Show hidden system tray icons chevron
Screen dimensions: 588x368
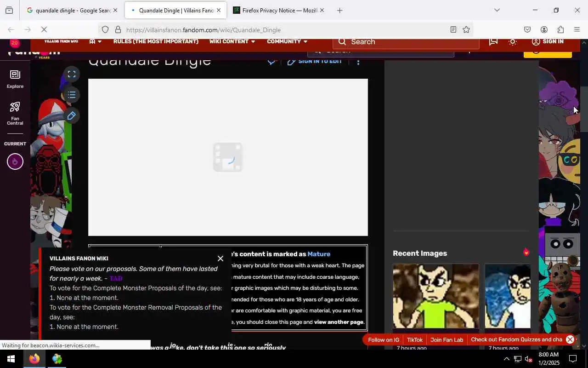[x=506, y=359]
